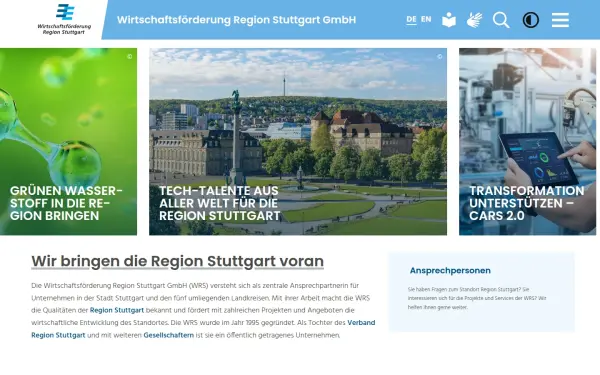
Task: Click the Ansprechpersonen box heading
Action: click(x=450, y=271)
